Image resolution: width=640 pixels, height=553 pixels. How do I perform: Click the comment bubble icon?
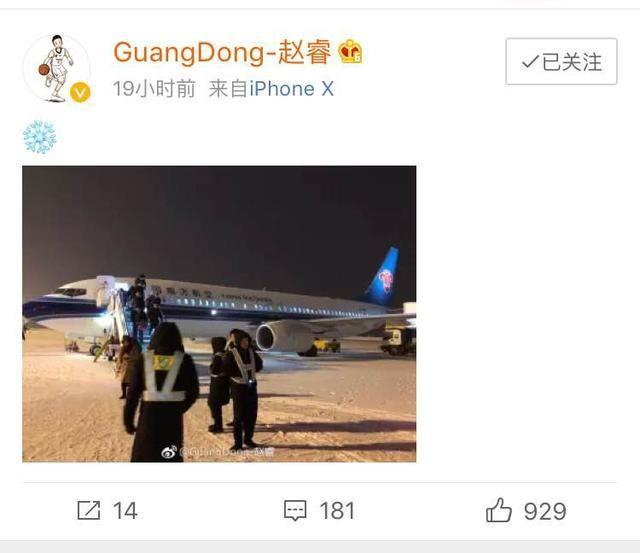point(295,511)
